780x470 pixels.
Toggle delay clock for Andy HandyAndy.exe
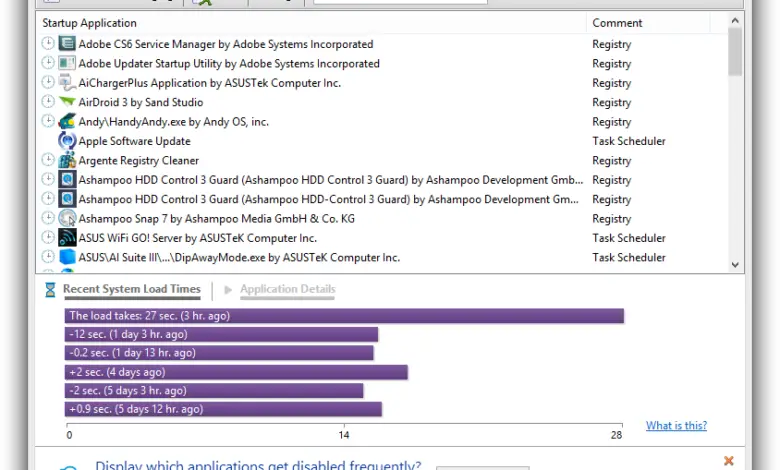coord(48,121)
